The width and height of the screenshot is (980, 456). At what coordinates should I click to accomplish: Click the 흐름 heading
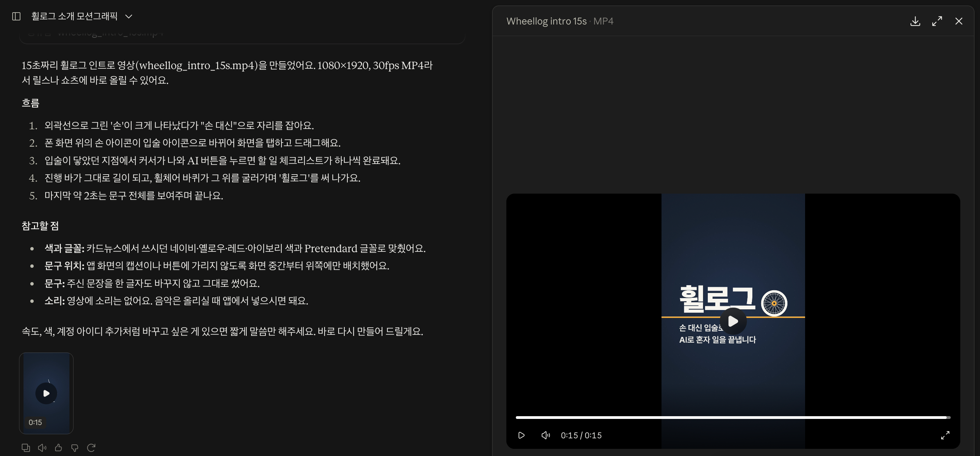pyautogui.click(x=30, y=103)
